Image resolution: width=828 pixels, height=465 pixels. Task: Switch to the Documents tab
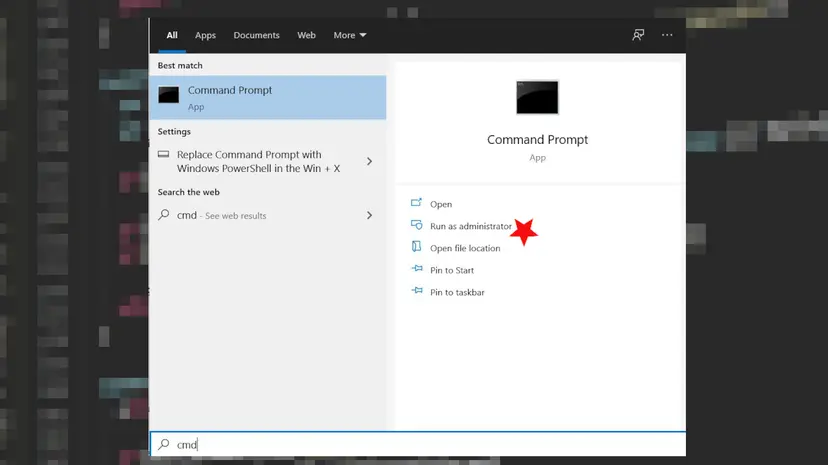click(x=257, y=35)
